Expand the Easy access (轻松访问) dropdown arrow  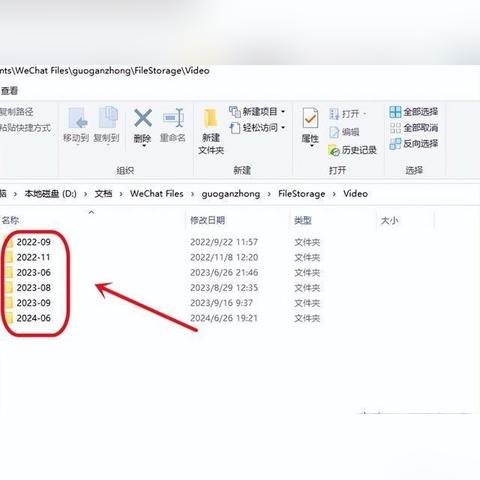(x=283, y=128)
